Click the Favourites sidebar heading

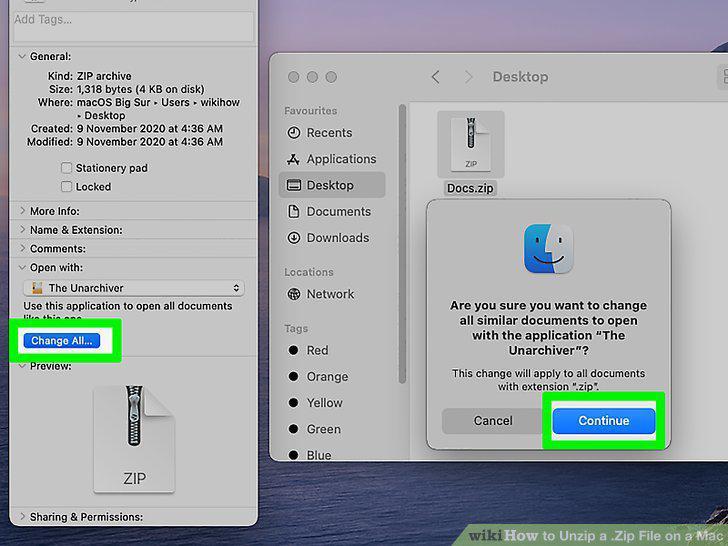click(x=311, y=111)
